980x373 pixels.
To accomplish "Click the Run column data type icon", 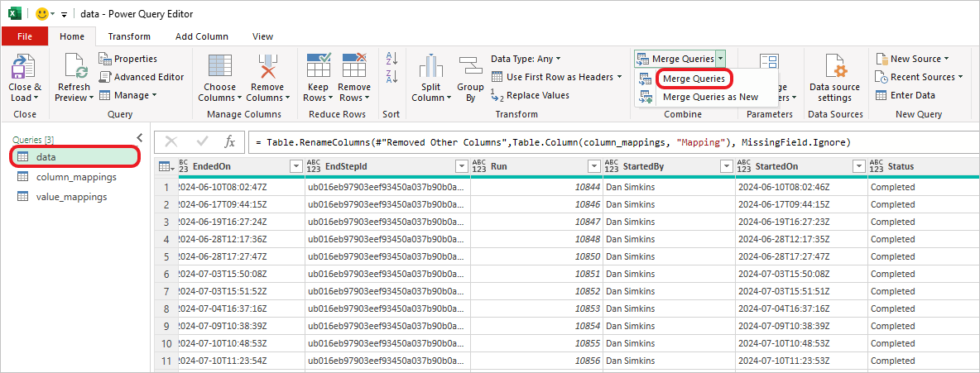I will 478,167.
